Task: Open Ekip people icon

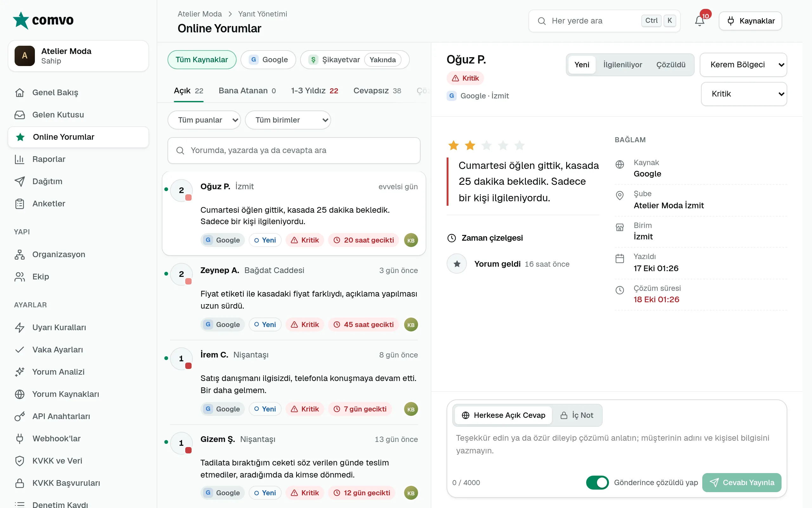Action: (x=19, y=277)
